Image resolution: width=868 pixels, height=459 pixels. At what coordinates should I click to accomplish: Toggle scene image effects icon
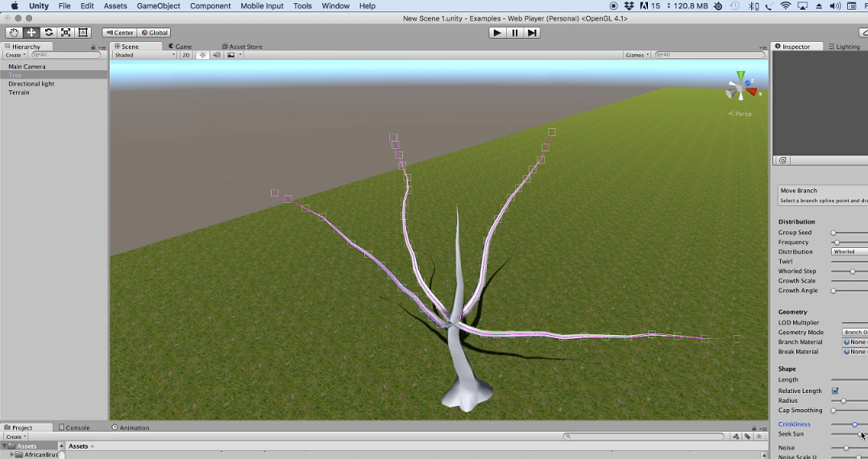pyautogui.click(x=230, y=55)
